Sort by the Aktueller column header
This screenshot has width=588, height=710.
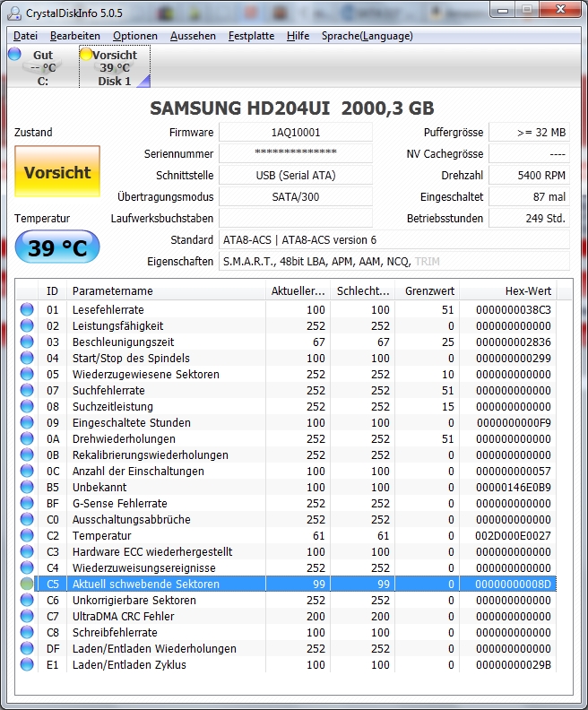tap(298, 290)
